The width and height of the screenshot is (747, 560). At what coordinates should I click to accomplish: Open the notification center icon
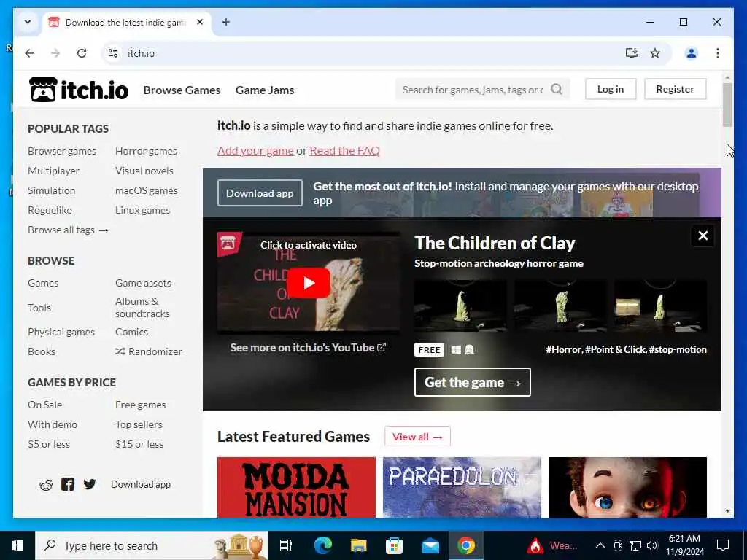(x=723, y=545)
